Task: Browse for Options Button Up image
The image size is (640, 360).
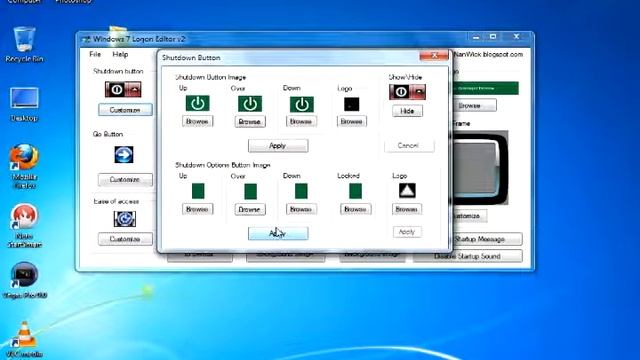Action: (198, 209)
